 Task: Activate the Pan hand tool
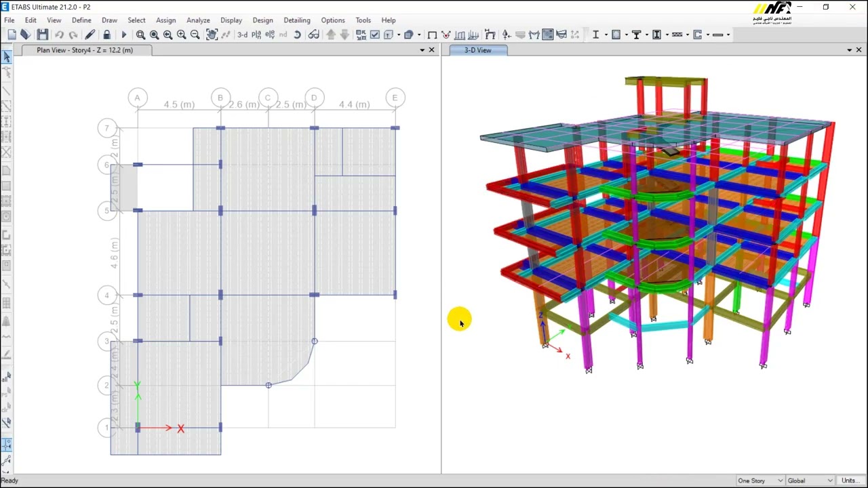[212, 35]
